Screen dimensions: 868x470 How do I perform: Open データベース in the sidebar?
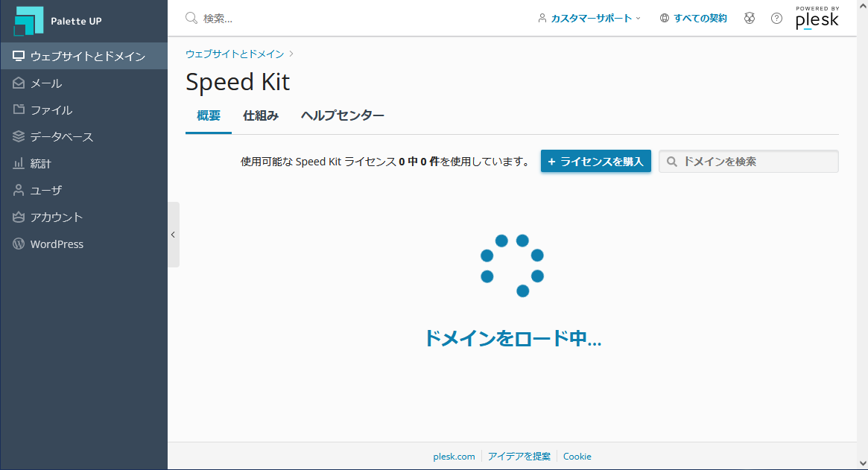[x=84, y=136]
